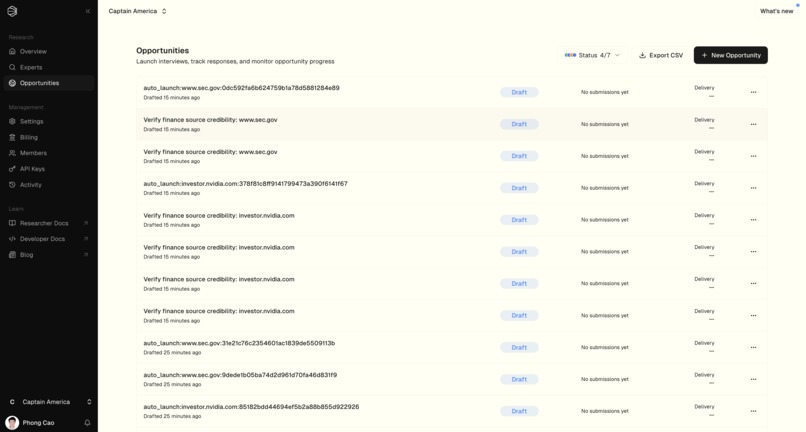Select Opportunities in the sidebar

(49, 83)
